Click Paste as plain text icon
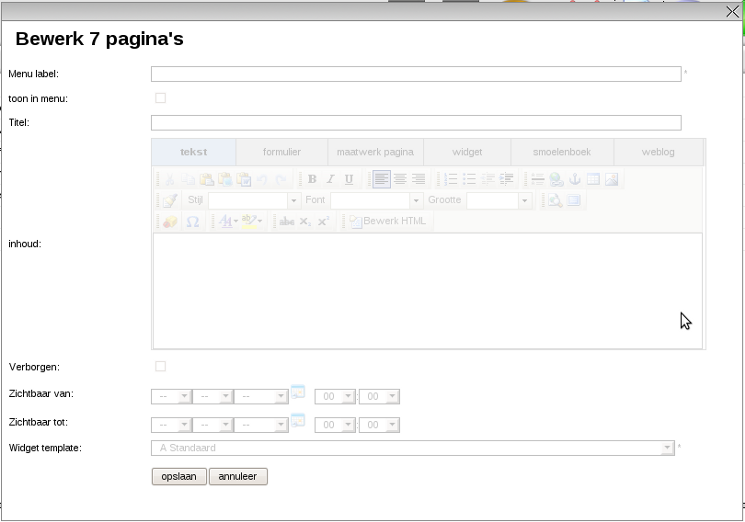This screenshot has width=745, height=522. (225, 179)
